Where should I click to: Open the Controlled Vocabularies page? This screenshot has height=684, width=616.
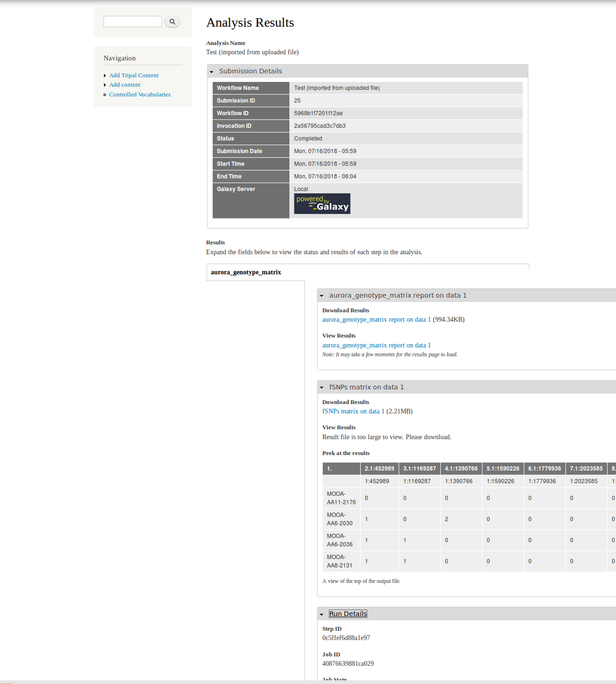(140, 95)
